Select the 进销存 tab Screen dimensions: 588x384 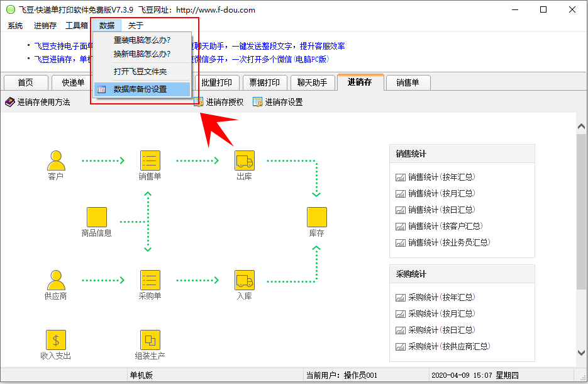[360, 82]
